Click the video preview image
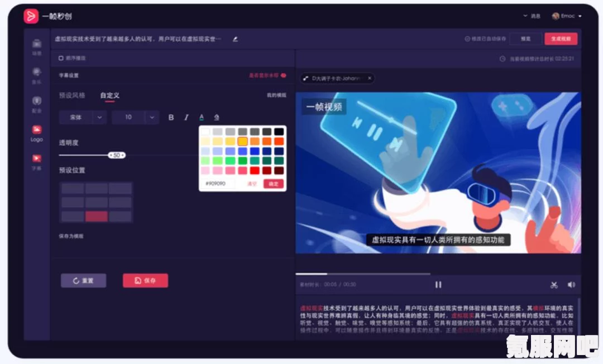 tap(438, 173)
